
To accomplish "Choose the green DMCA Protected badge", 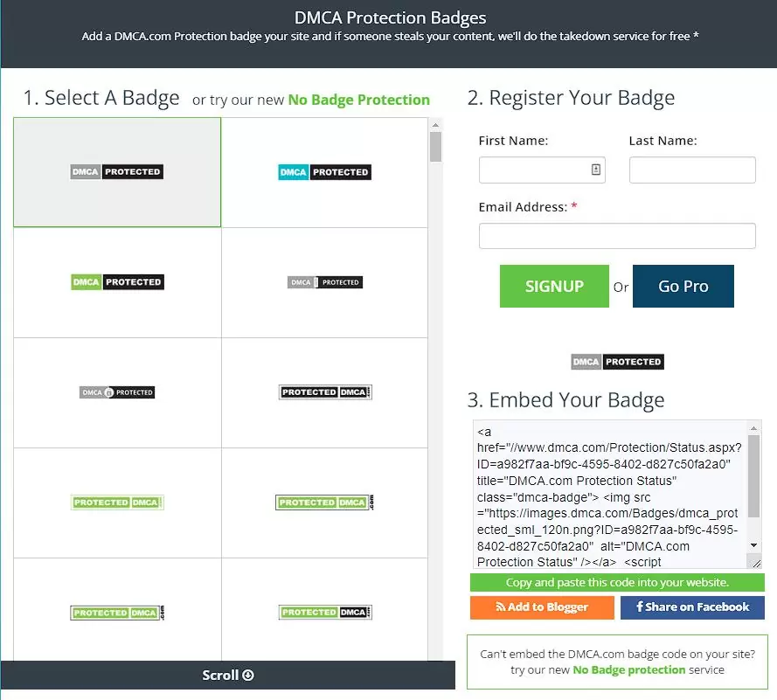I will click(x=117, y=282).
